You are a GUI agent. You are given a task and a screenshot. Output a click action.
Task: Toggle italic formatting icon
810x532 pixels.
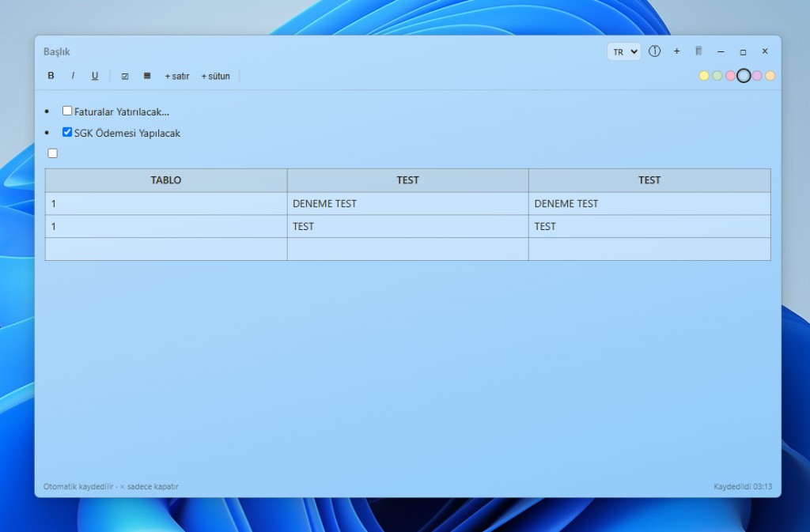point(73,76)
